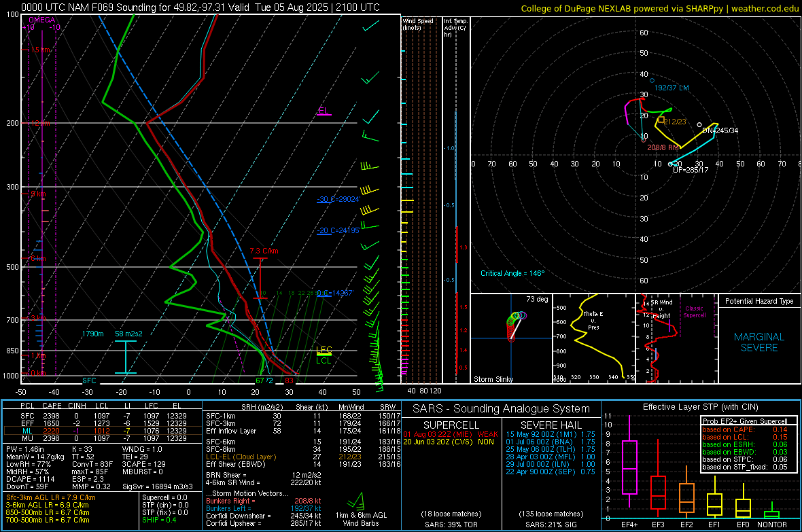Click the green surface dewpoint value 67
The height and width of the screenshot is (532, 802).
tap(260, 380)
